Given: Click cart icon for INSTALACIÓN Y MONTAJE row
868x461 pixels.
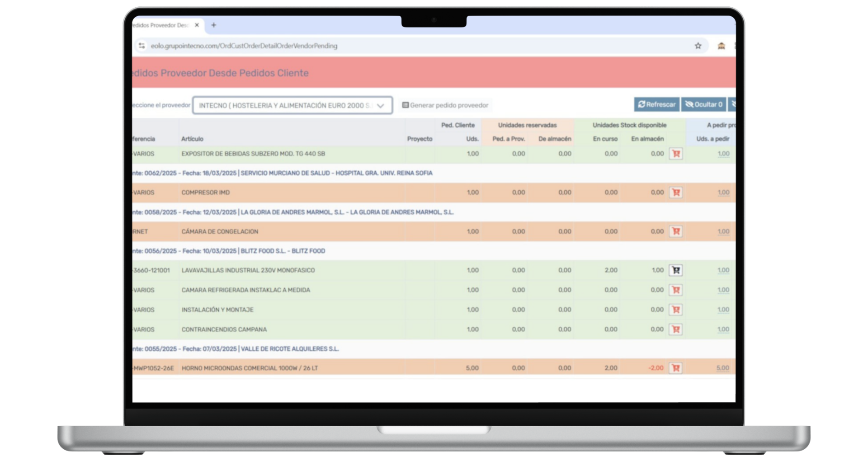Looking at the screenshot, I should (x=676, y=310).
